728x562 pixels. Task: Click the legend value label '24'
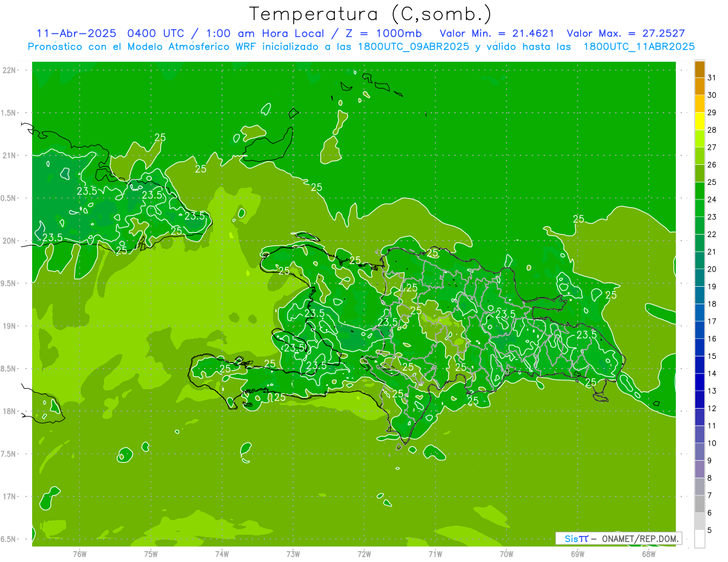(x=712, y=199)
